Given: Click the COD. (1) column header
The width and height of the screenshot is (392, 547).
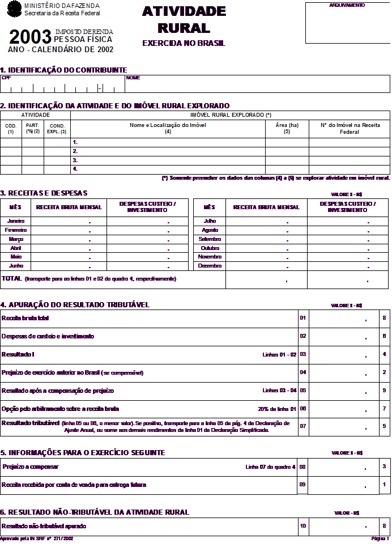Looking at the screenshot, I should point(11,129).
